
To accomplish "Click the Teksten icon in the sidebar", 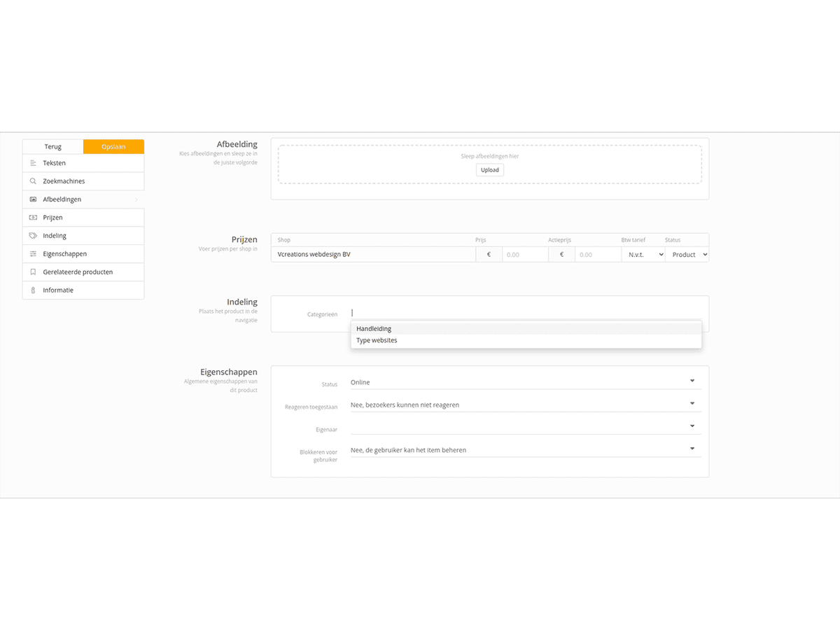I will pos(33,163).
